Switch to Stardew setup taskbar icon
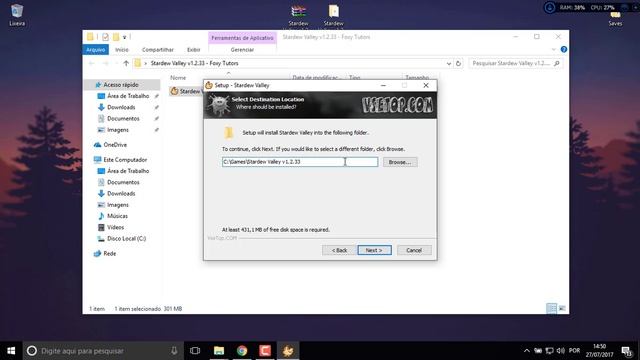Screen dimensions: 640x360 [288, 351]
